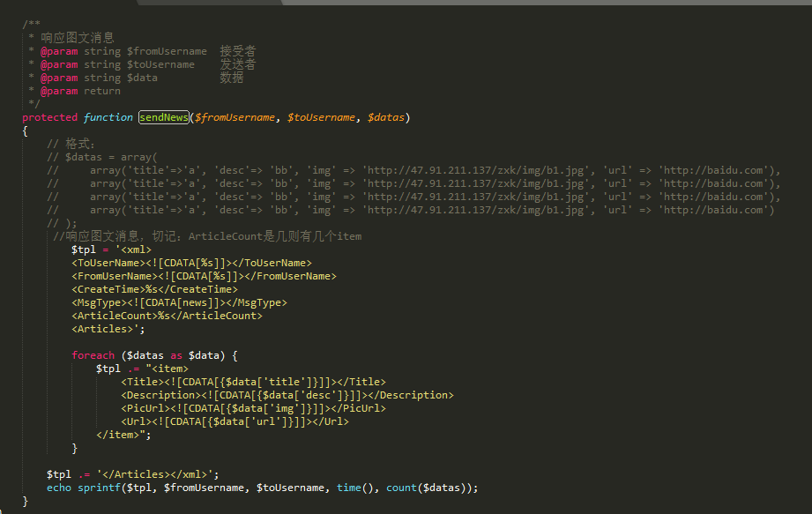Image resolution: width=812 pixels, height=514 pixels.
Task: Click the <Description> CDATA line
Action: click(287, 395)
